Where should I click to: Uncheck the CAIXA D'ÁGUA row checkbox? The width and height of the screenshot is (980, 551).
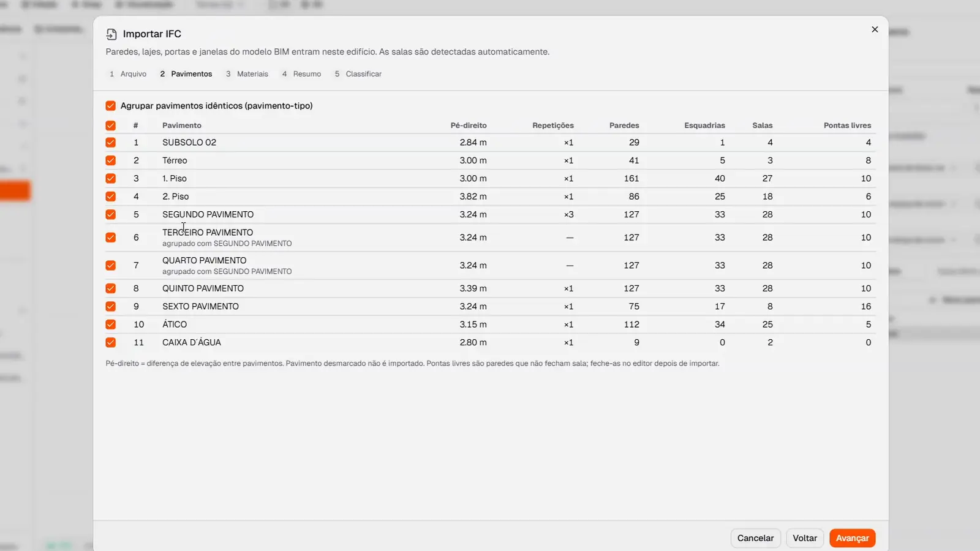(x=110, y=342)
